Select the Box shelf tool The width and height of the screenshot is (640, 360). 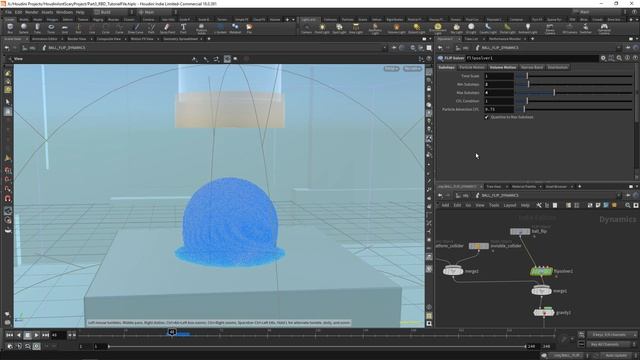10,28
